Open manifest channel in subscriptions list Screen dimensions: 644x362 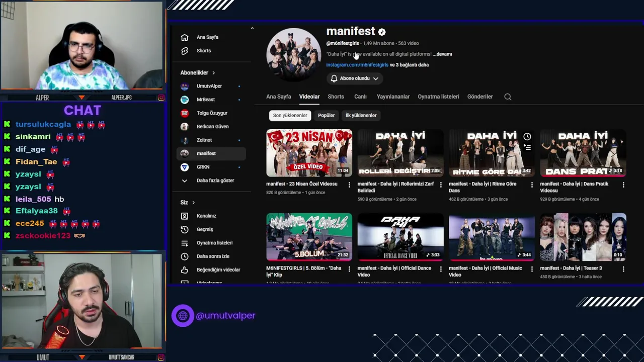coord(211,153)
